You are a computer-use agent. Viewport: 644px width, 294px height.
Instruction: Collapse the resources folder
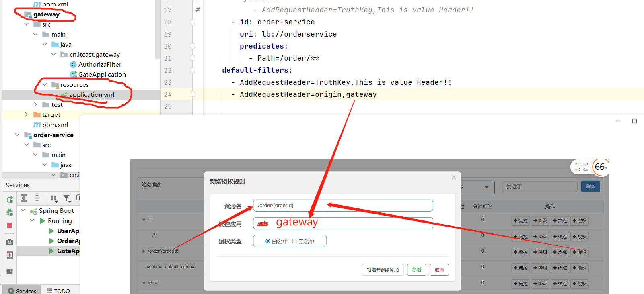click(x=45, y=85)
